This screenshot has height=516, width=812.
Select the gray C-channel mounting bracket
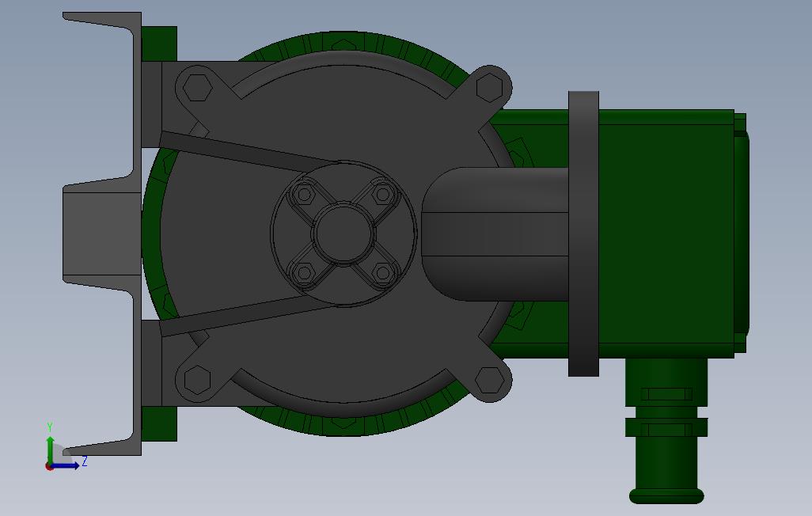tap(102, 233)
